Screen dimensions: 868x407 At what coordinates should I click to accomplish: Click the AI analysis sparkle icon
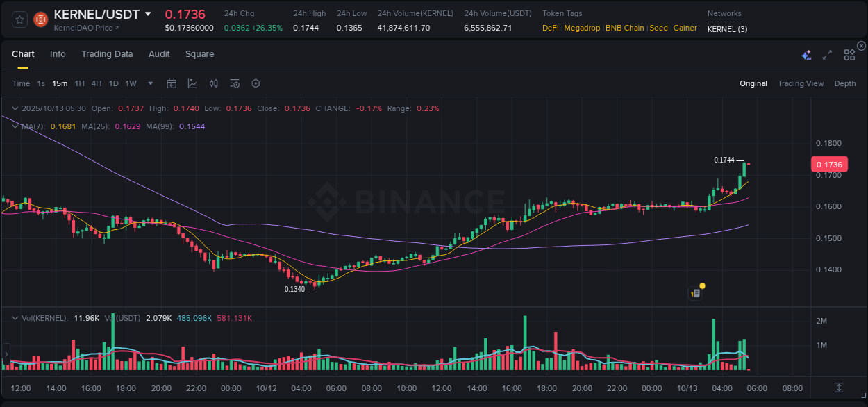tap(806, 53)
